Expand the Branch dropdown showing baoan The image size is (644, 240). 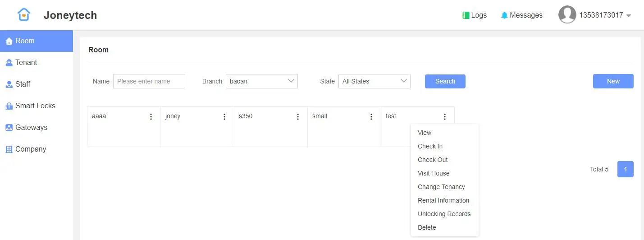(261, 81)
